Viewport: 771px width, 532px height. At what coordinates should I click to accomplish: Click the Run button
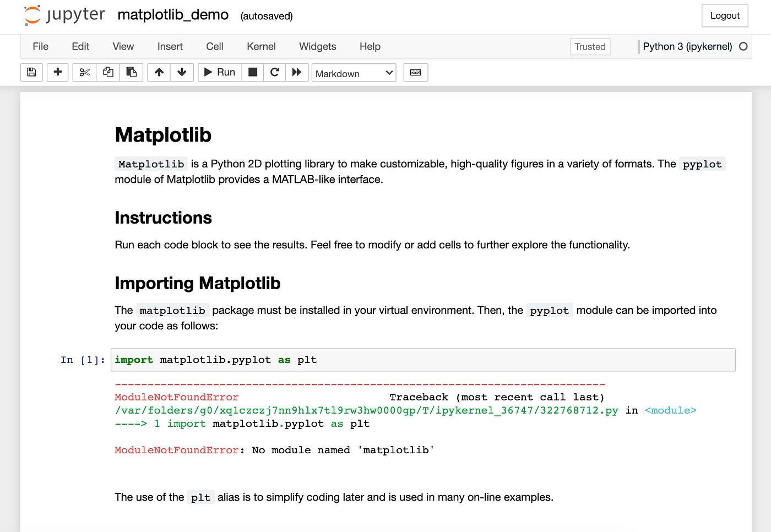click(219, 72)
